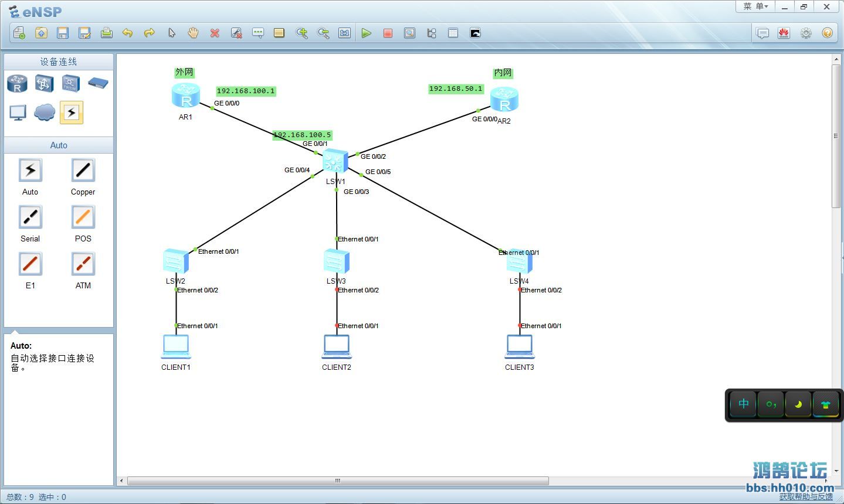The width and height of the screenshot is (844, 504).
Task: Start all devices with green play button
Action: point(367,33)
